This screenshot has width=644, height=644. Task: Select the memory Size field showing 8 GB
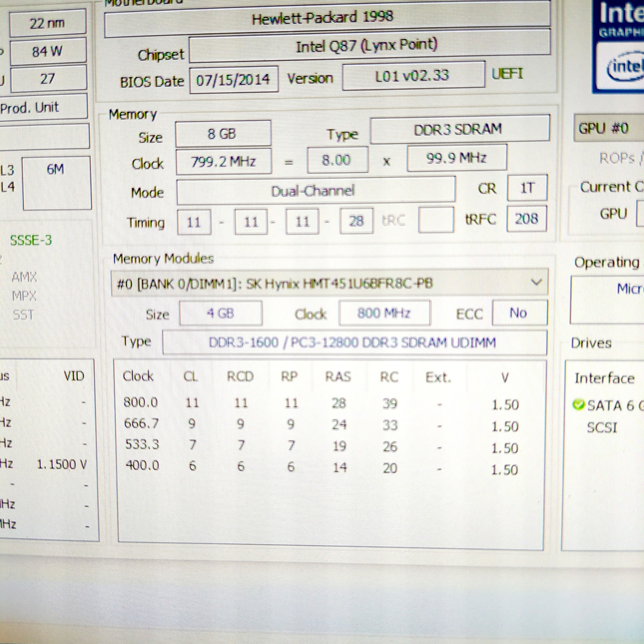click(223, 134)
